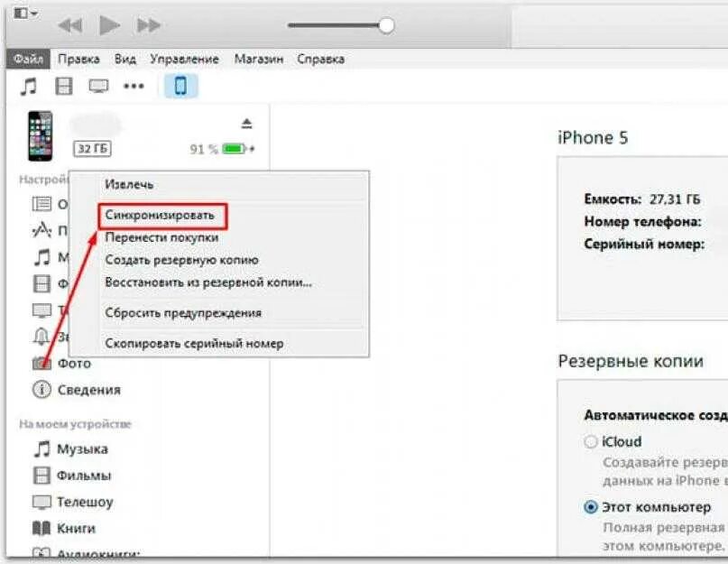Click the three-dots more libraries icon
Screen dimensions: 728x564
[x=134, y=86]
